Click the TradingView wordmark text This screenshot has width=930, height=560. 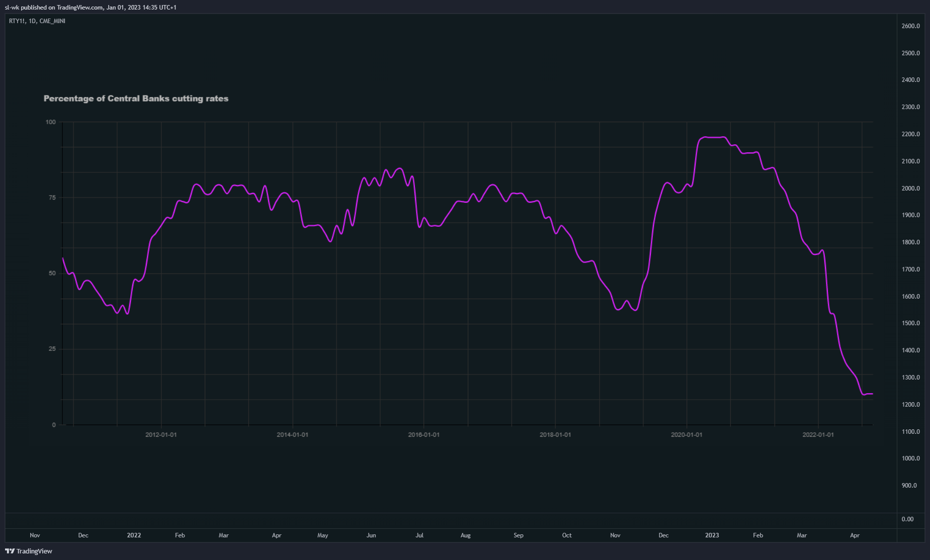point(34,551)
